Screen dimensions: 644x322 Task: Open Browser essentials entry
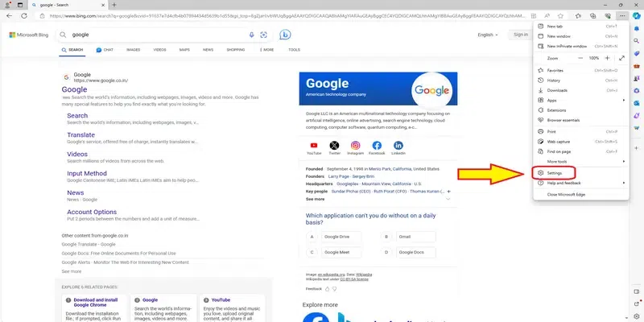pos(580,120)
